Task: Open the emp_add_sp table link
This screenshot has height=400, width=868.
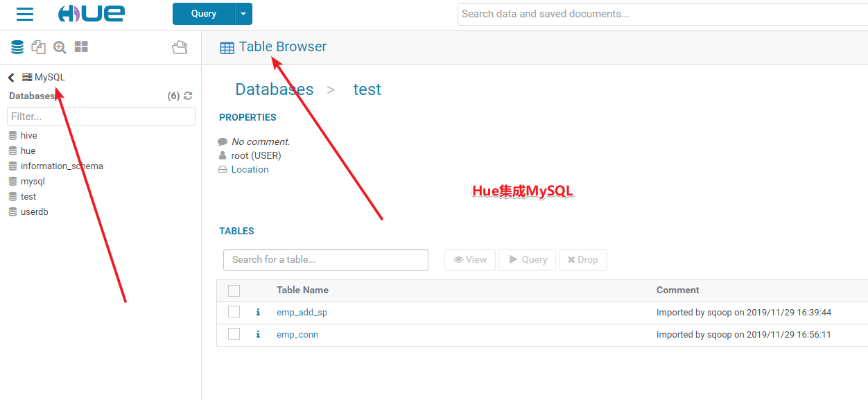Action: pos(302,313)
